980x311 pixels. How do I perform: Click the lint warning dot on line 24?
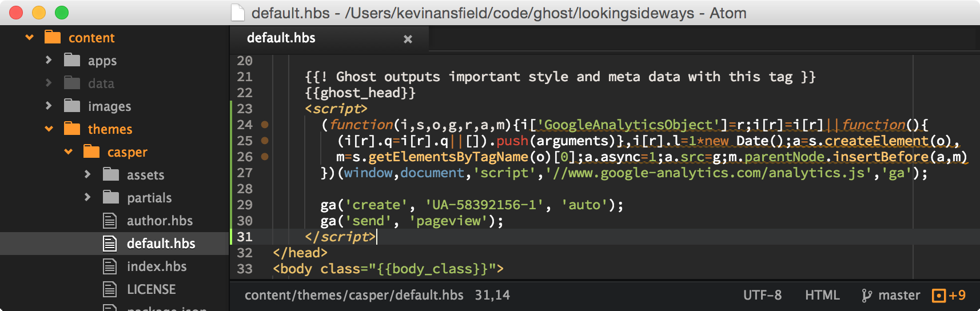(265, 125)
